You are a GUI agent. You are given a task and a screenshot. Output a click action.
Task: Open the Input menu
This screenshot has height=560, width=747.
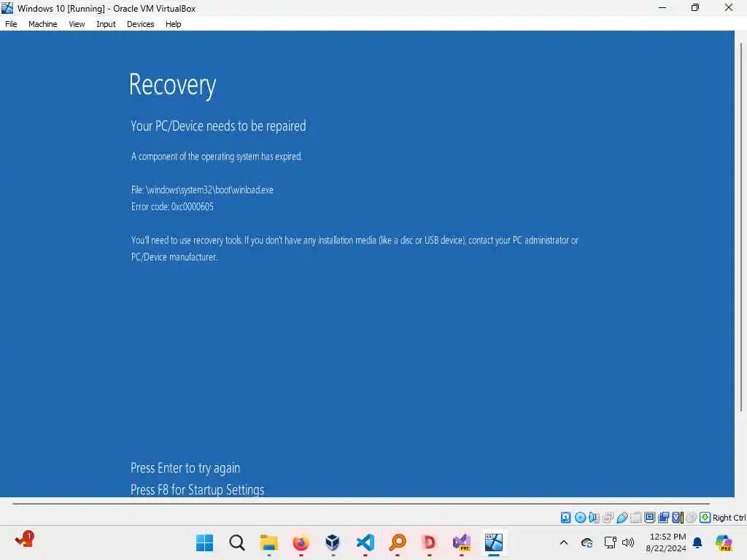tap(106, 24)
